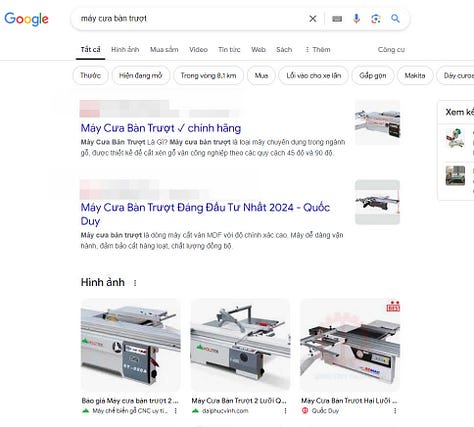Open Công cụ tools
Screen dimensions: 474x427
pos(391,50)
